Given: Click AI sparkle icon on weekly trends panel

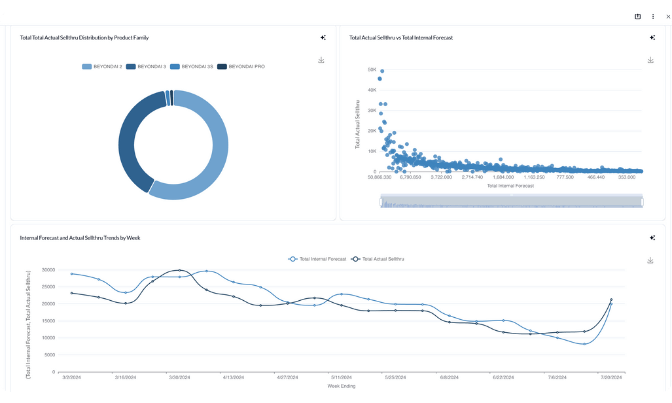Looking at the screenshot, I should point(652,238).
